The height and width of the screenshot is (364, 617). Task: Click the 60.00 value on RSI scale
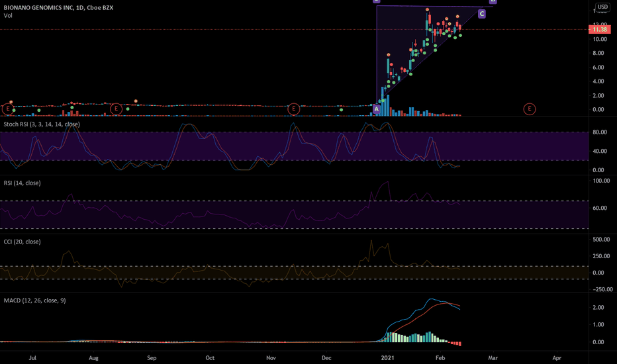[600, 208]
